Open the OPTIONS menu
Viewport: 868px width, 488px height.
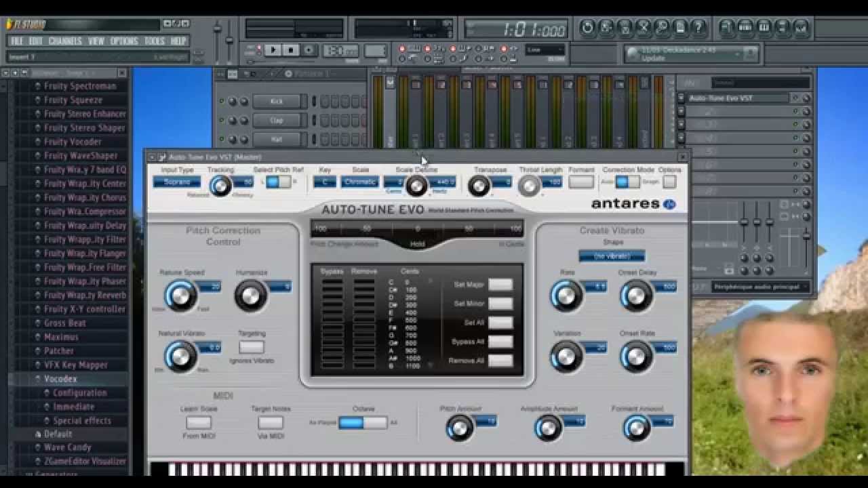pos(124,41)
